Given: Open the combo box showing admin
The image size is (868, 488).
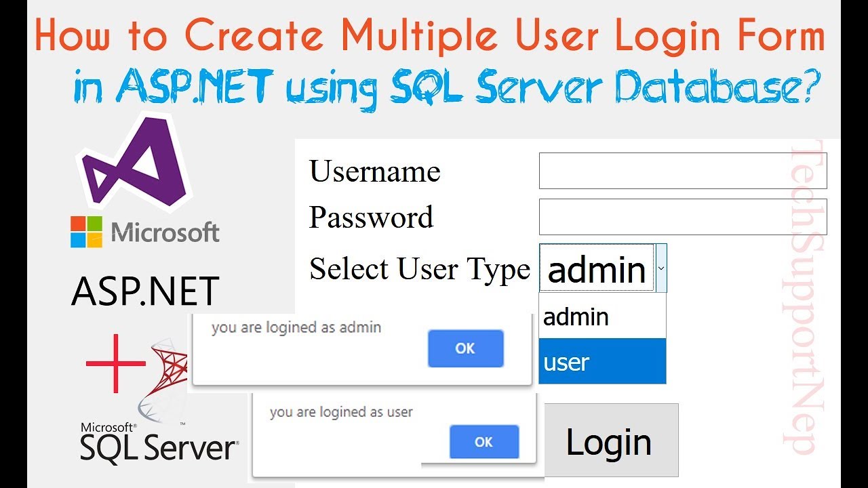Looking at the screenshot, I should [x=597, y=269].
